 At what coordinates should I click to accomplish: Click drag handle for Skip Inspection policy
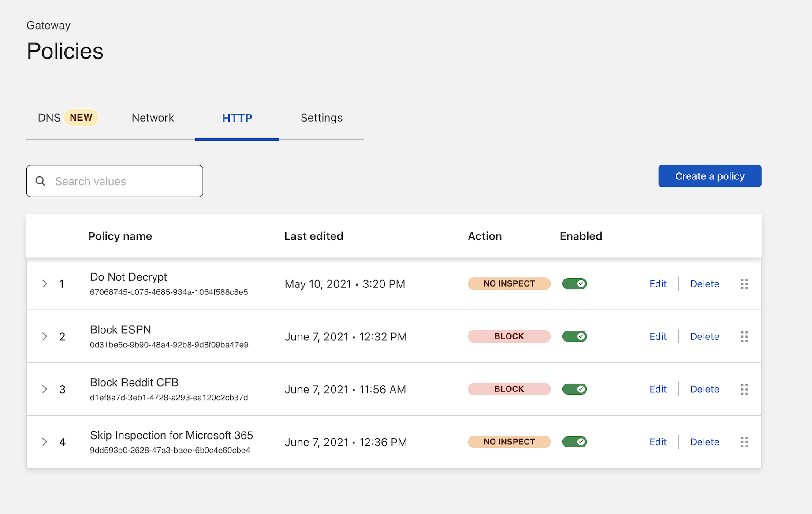point(744,442)
